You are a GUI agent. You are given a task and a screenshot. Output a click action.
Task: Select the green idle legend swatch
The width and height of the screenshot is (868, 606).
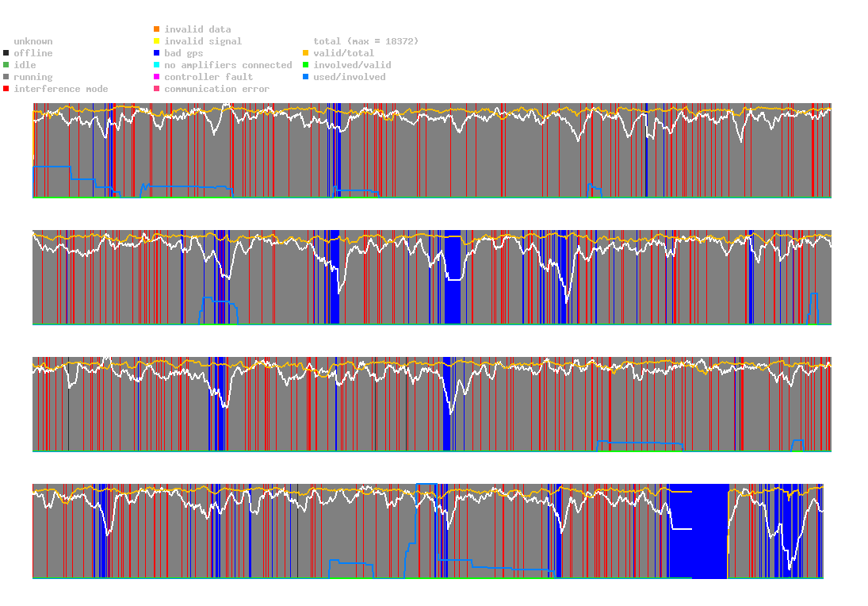click(6, 65)
